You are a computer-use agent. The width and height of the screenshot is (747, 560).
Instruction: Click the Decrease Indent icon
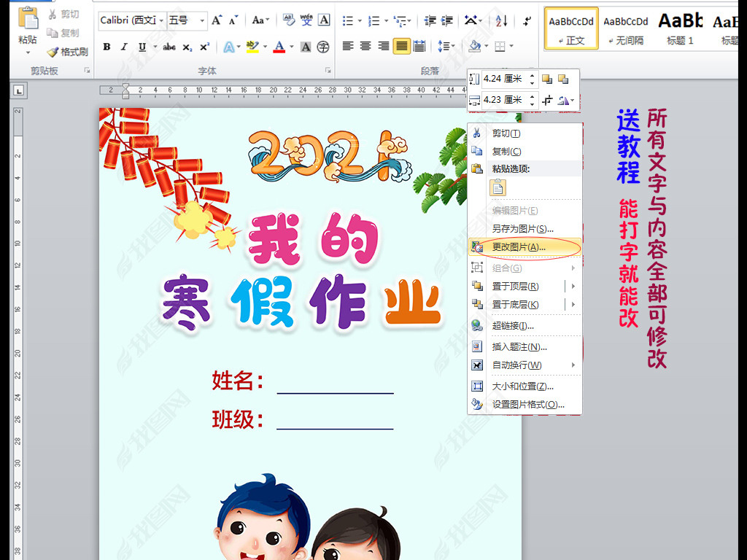(430, 20)
